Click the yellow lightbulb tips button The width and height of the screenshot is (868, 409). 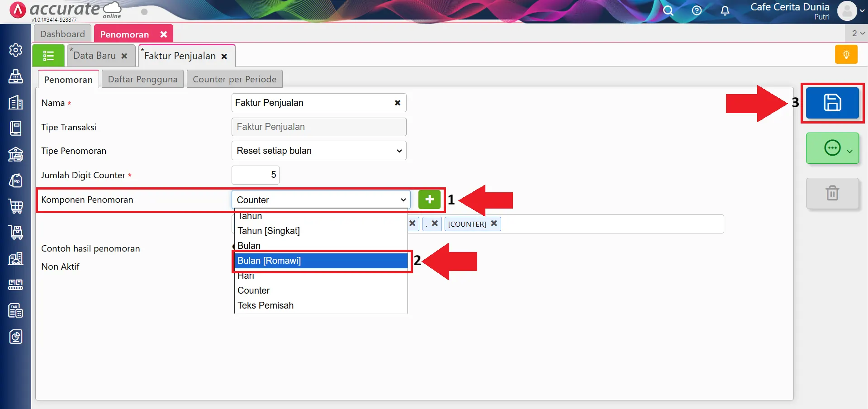pyautogui.click(x=846, y=55)
